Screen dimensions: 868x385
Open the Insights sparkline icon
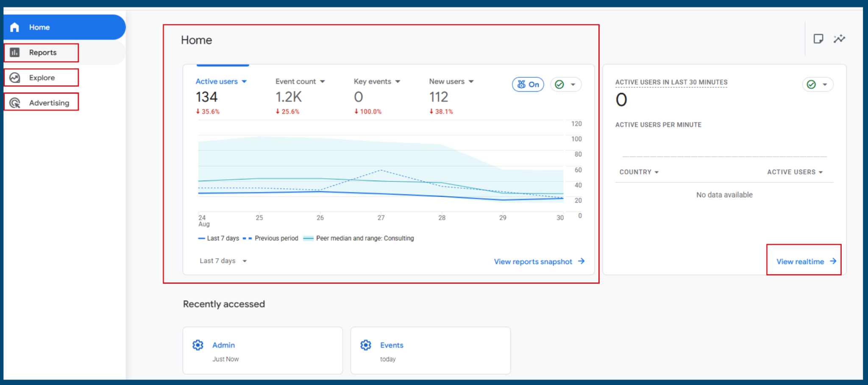(x=839, y=39)
